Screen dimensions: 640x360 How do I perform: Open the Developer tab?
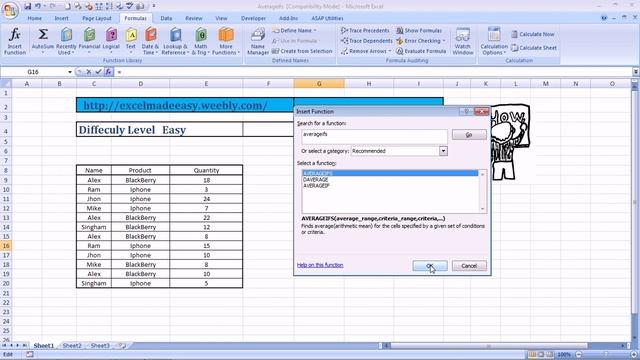pos(253,18)
